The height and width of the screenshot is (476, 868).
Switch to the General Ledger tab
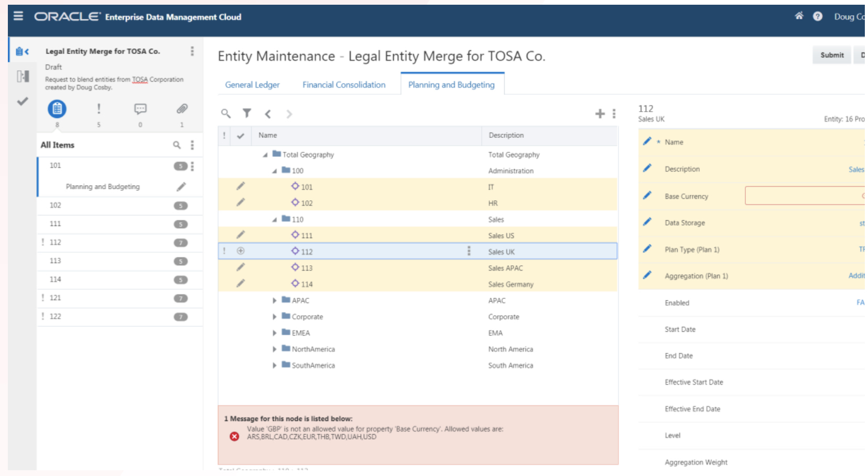coord(252,85)
